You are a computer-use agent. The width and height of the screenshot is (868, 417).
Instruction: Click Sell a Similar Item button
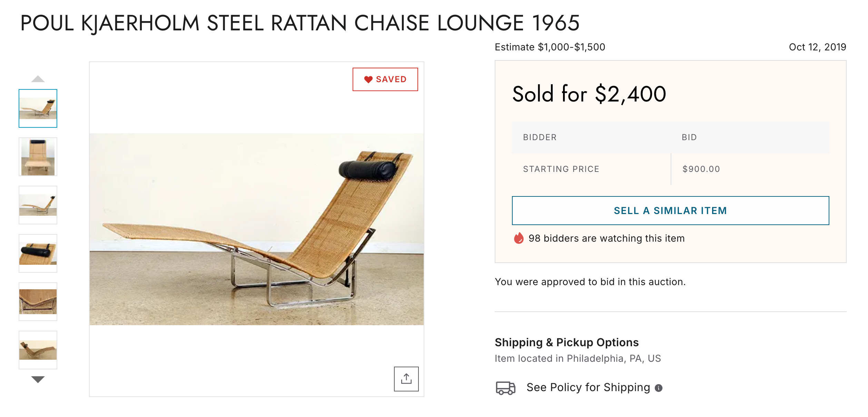point(670,211)
